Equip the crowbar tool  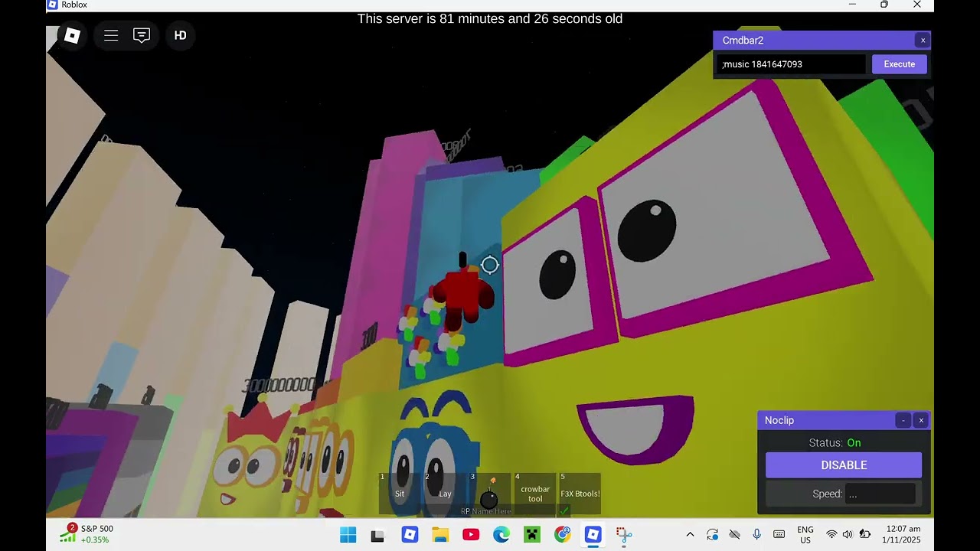tap(535, 494)
